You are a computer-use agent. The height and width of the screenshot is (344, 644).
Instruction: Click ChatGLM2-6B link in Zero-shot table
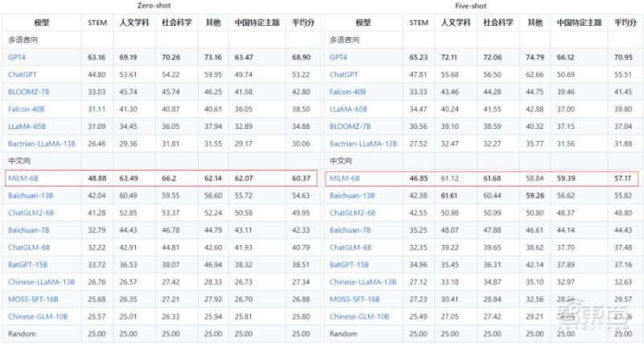coord(31,213)
